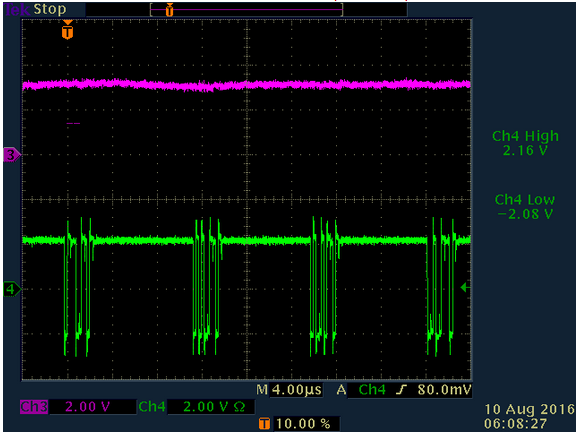Click the trigger marker in record view bar
The height and width of the screenshot is (435, 578).
(169, 10)
